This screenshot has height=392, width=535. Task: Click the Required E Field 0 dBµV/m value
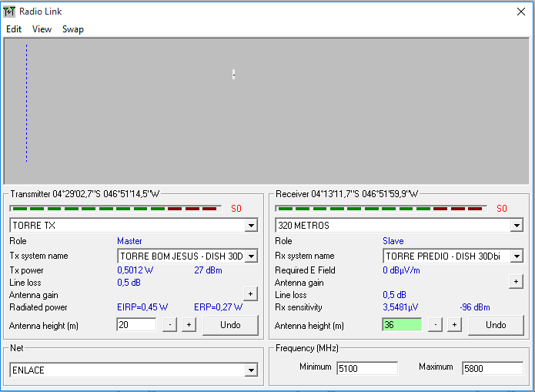point(401,270)
